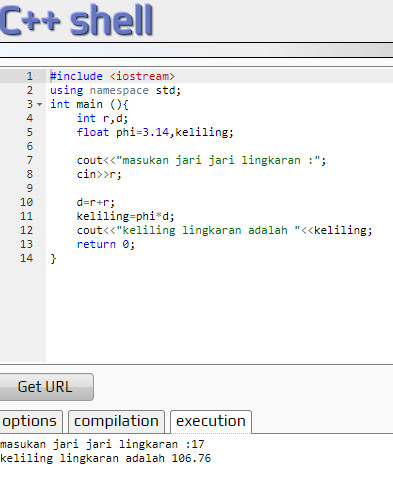Click the 'int main (){' line
Image resolution: width=393 pixels, height=487 pixels.
coord(89,104)
